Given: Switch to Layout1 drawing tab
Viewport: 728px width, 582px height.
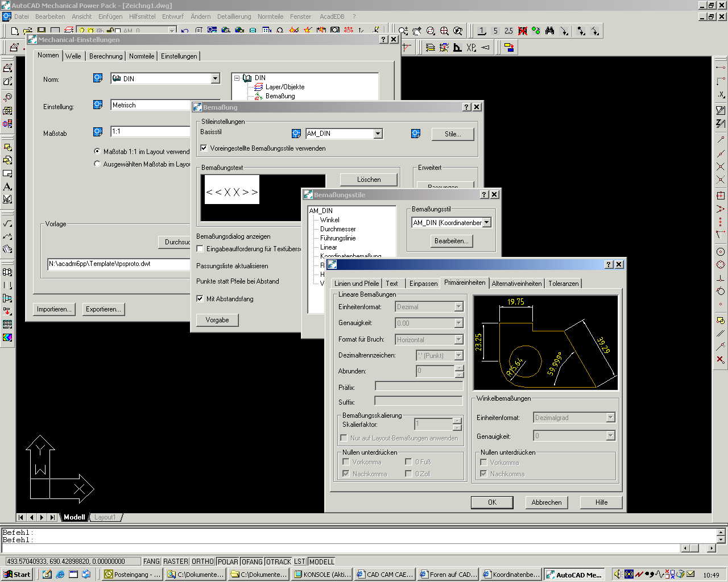Looking at the screenshot, I should click(105, 517).
